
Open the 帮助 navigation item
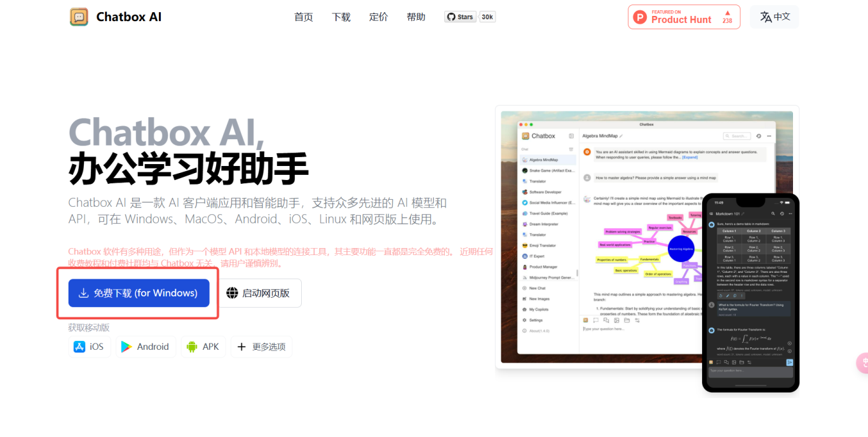click(x=416, y=17)
